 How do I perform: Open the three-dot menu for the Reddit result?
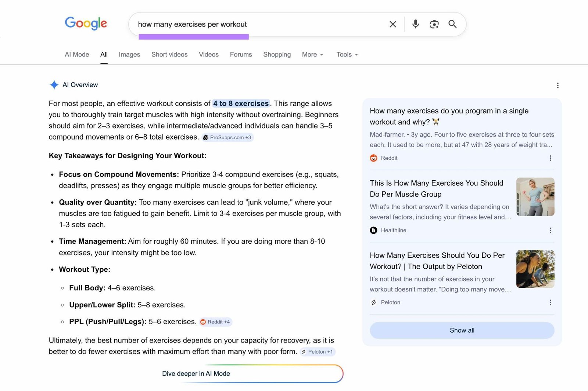(550, 158)
